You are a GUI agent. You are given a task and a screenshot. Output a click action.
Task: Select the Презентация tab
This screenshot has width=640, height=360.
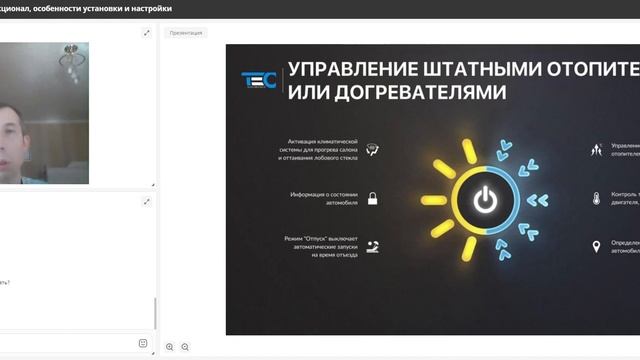(186, 33)
